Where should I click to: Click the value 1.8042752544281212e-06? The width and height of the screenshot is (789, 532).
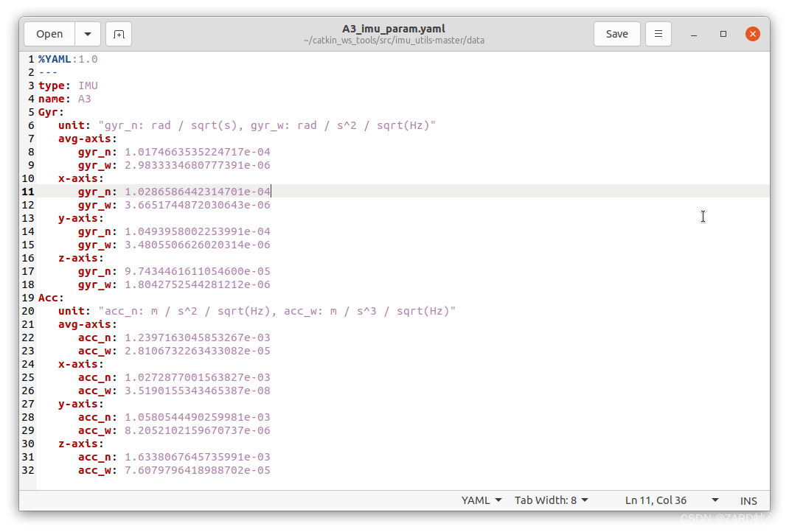click(x=198, y=284)
